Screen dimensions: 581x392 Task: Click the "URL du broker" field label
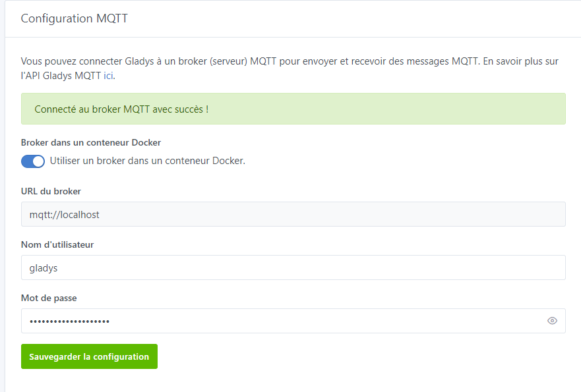pyautogui.click(x=51, y=192)
